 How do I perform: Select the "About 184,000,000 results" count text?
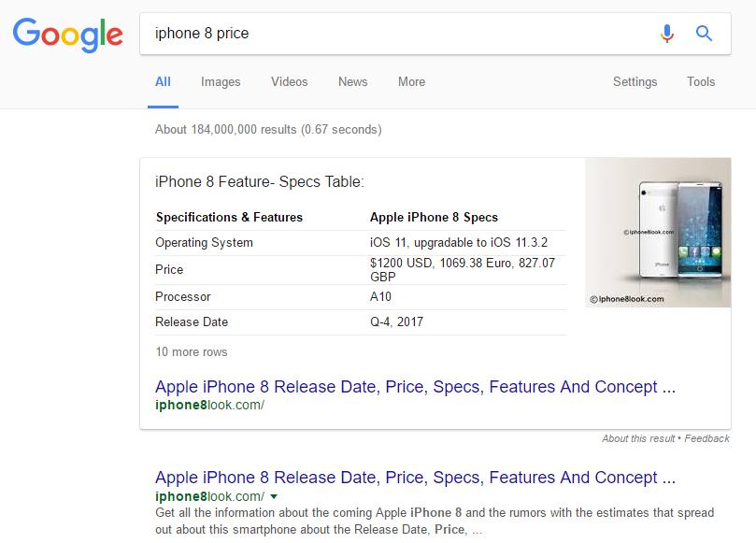point(268,130)
